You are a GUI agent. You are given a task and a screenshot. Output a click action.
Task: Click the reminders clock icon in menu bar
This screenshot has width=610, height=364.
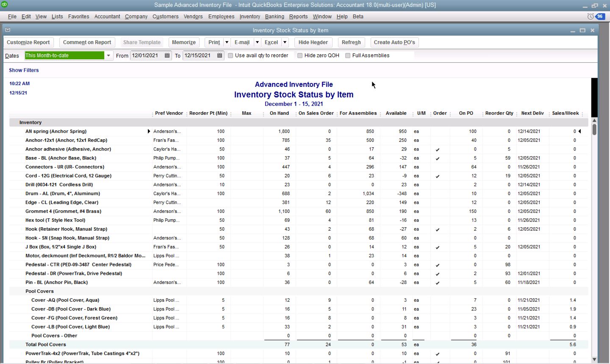591,17
